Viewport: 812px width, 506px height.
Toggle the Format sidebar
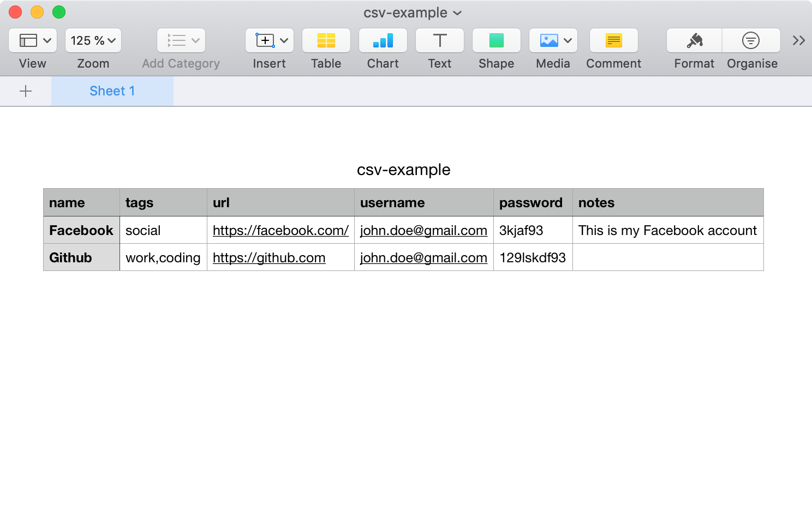tap(694, 41)
